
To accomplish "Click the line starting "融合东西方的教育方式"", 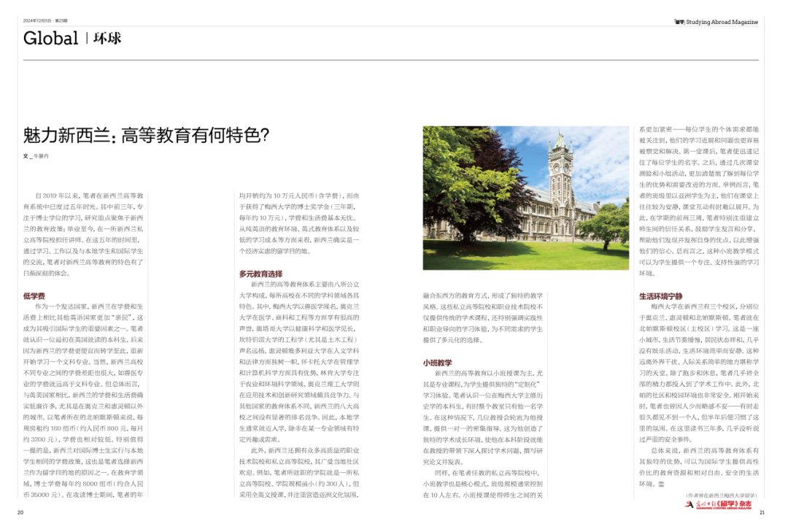I will 483,295.
